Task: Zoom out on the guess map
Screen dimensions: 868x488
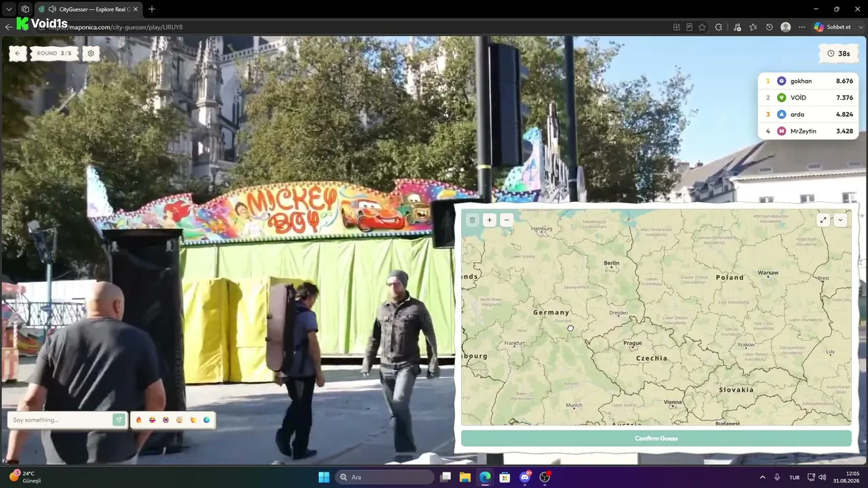Action: (507, 220)
